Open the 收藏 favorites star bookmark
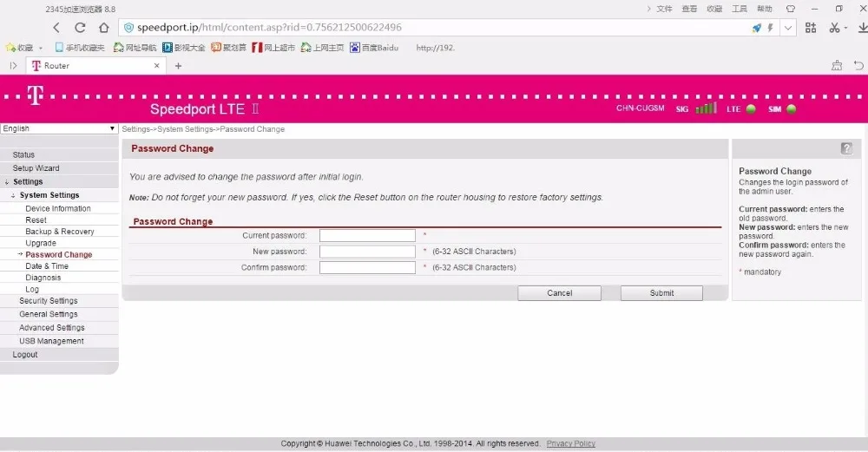The image size is (868, 452). [x=19, y=48]
